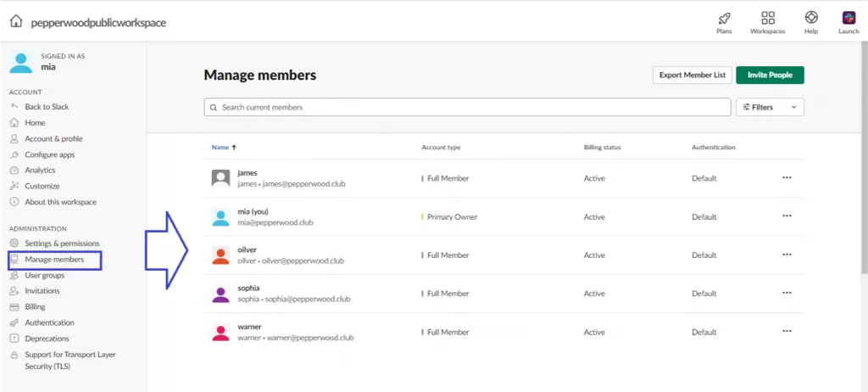868x392 pixels.
Task: Click the Back to Slack arrow icon
Action: tap(14, 106)
